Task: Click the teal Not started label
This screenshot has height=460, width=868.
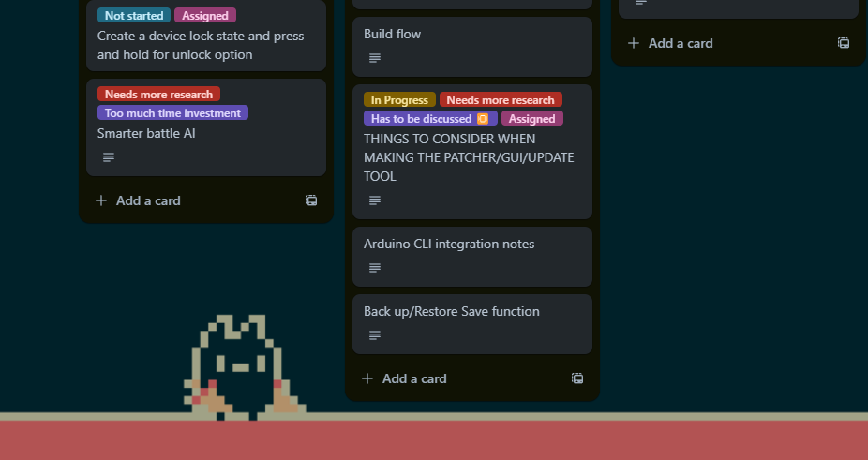Action: point(134,16)
